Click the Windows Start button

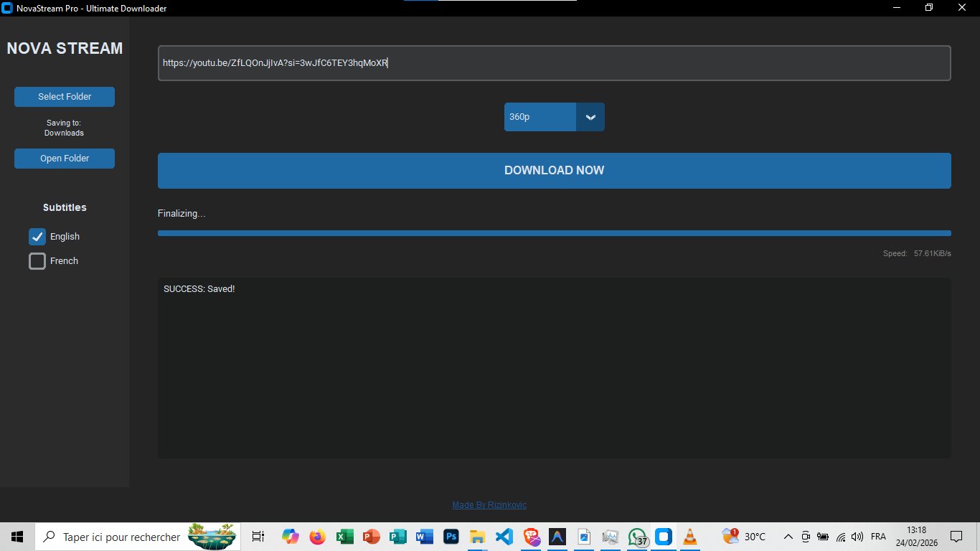(17, 537)
